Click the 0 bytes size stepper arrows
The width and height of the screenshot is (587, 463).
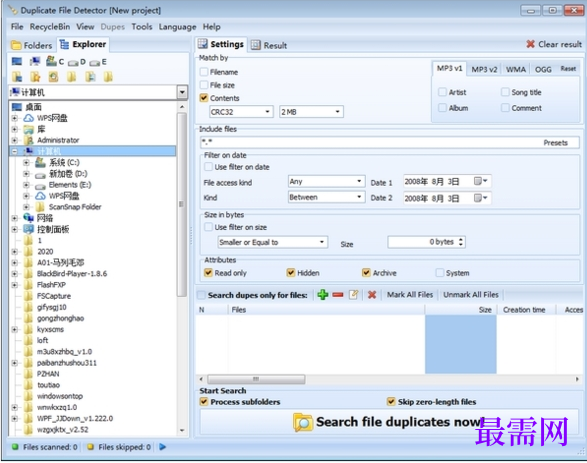(461, 242)
